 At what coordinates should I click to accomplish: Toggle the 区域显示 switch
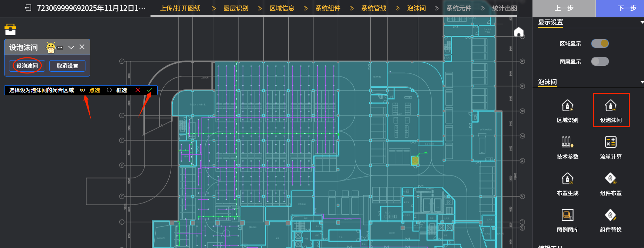(600, 43)
